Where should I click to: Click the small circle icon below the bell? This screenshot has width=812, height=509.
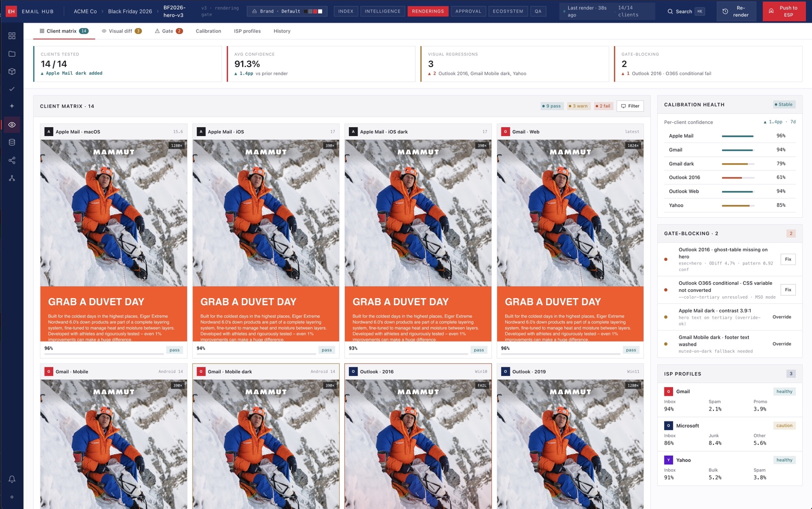coord(12,497)
